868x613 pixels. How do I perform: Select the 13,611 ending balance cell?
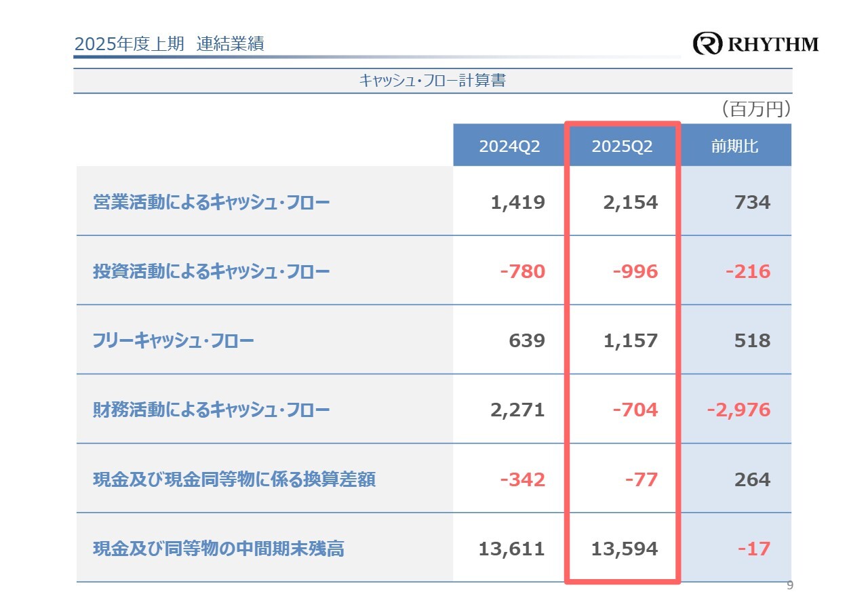pyautogui.click(x=511, y=549)
